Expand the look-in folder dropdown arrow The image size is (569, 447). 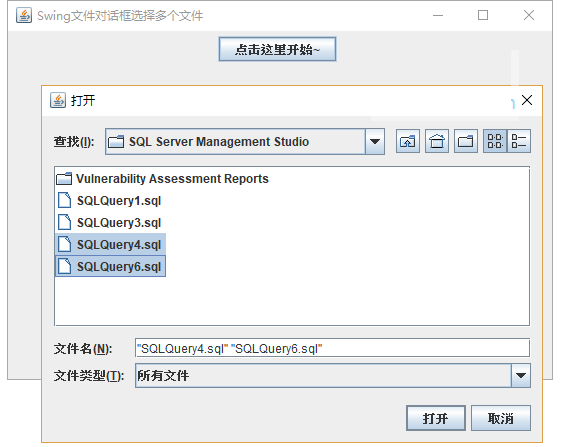pyautogui.click(x=375, y=142)
